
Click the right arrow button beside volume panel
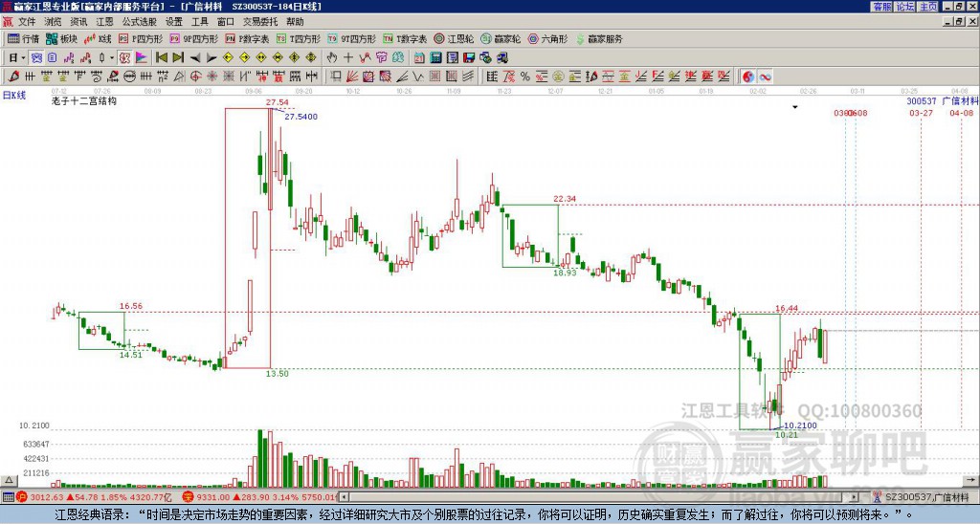coord(971,480)
